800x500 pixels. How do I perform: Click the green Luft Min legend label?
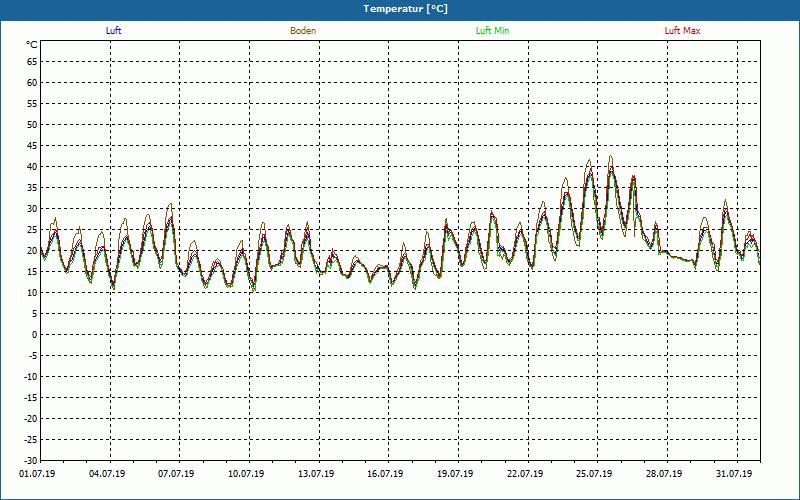492,31
